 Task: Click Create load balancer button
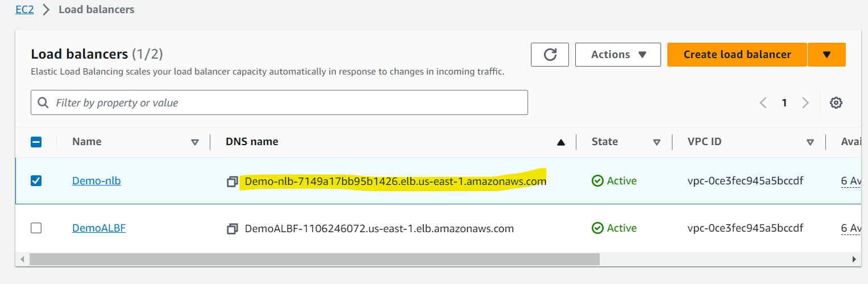737,55
